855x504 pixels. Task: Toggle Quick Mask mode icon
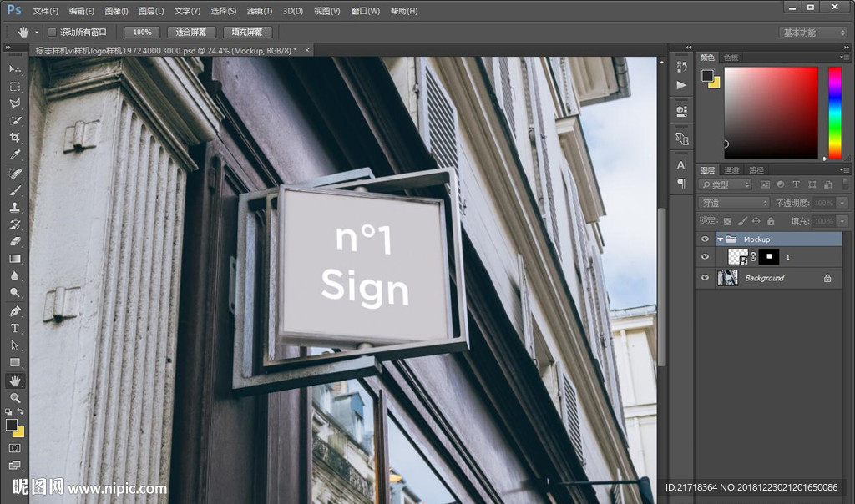15,448
